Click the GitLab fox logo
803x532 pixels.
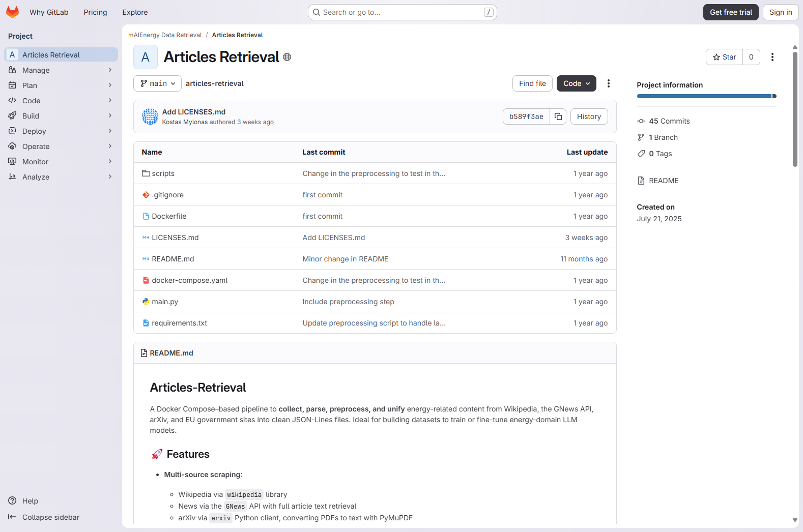coord(13,12)
